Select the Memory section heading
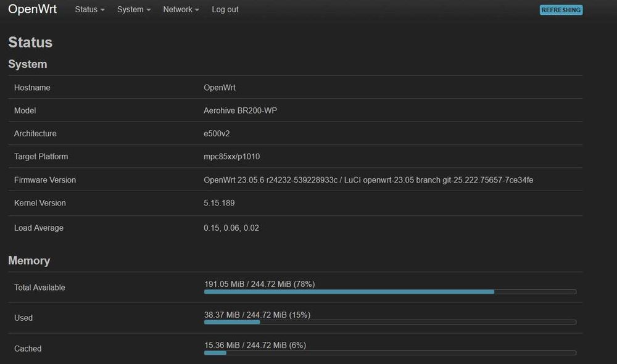The width and height of the screenshot is (617, 364). pos(29,260)
